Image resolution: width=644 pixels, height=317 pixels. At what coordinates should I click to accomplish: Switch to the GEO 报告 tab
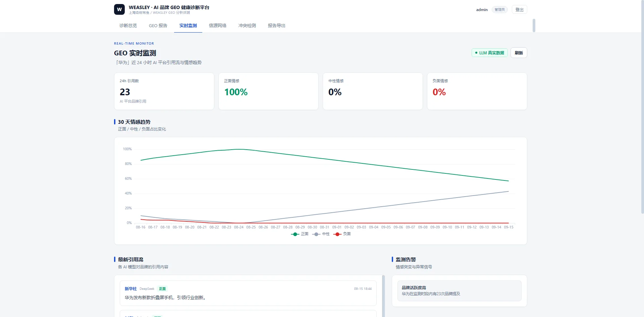coord(158,25)
